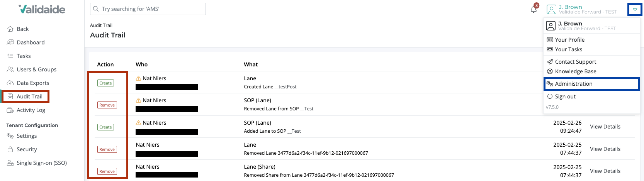
Task: Click warning triangle beside Nat Niers in testPost row
Action: (x=139, y=78)
